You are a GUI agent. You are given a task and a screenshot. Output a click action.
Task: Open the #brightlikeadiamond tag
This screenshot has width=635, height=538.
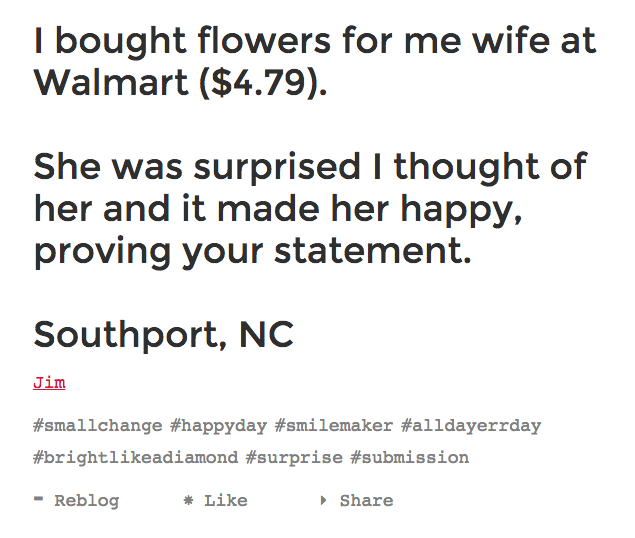(136, 458)
